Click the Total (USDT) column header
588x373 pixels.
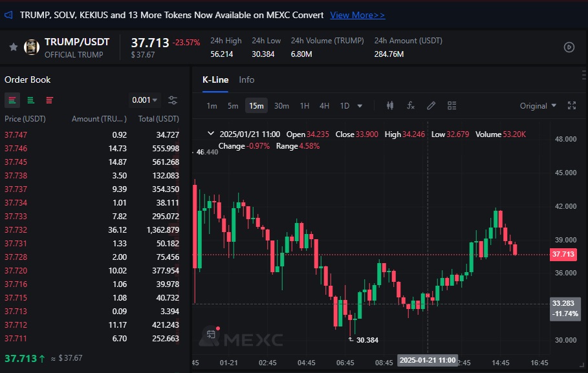pos(158,119)
